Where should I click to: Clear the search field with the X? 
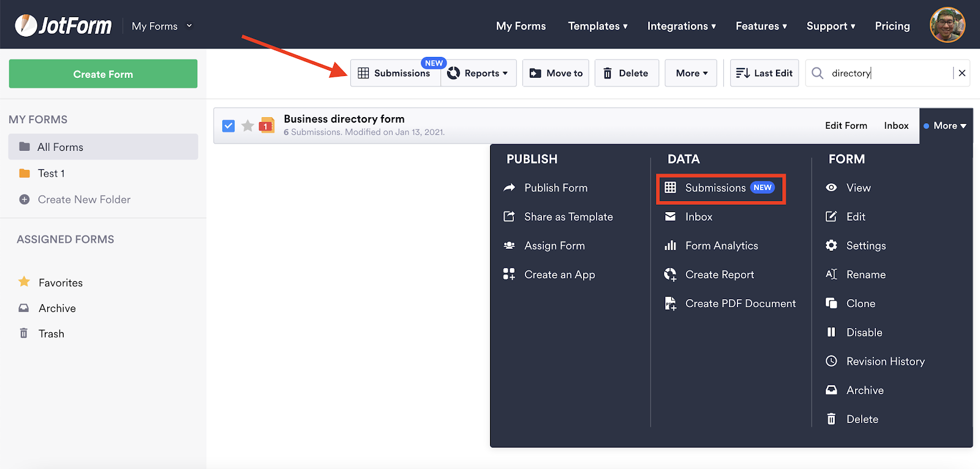[962, 73]
